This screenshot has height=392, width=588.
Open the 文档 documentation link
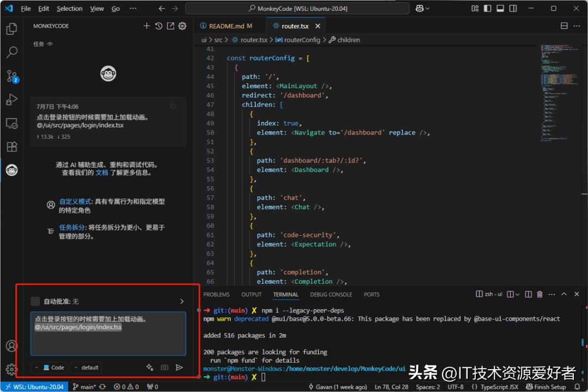click(102, 173)
